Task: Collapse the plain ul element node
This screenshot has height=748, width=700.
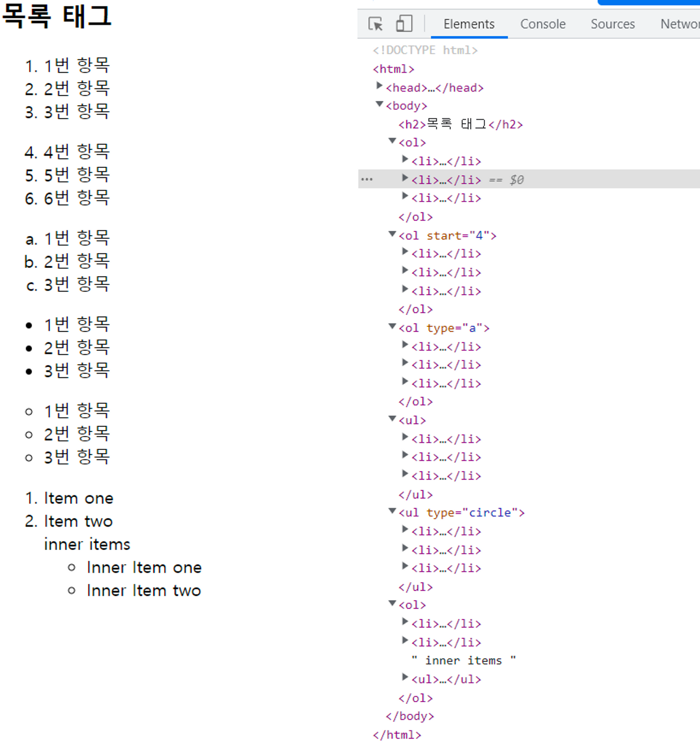Action: pyautogui.click(x=392, y=418)
